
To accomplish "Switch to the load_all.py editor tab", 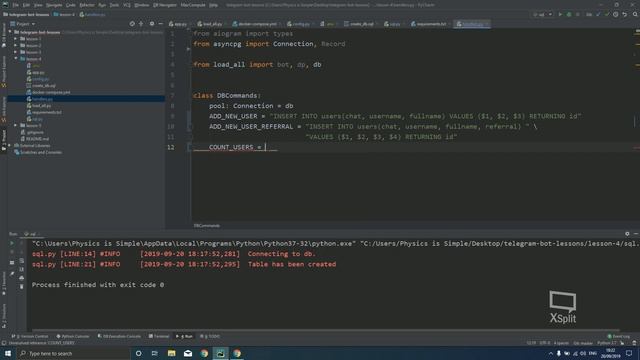I will click(210, 24).
